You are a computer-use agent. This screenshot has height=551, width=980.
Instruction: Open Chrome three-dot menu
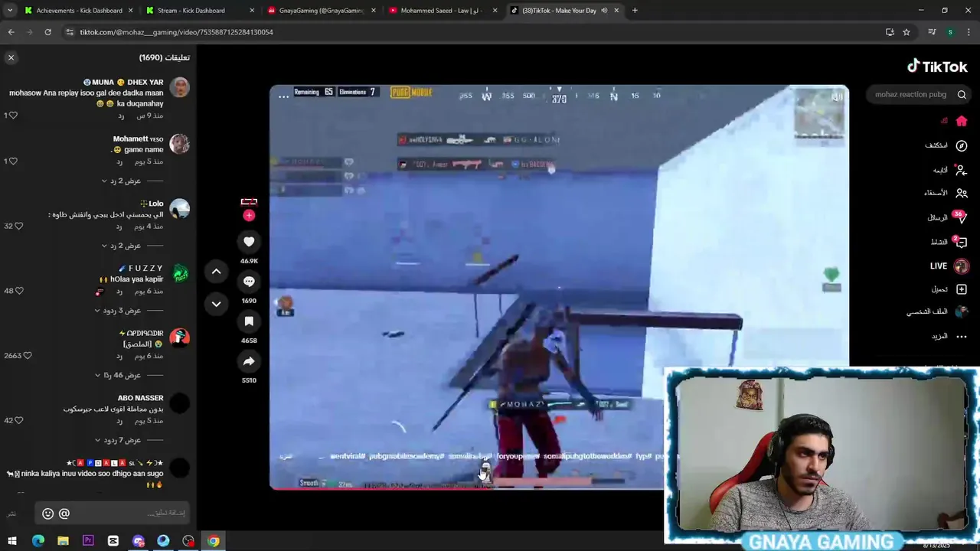coord(969,32)
